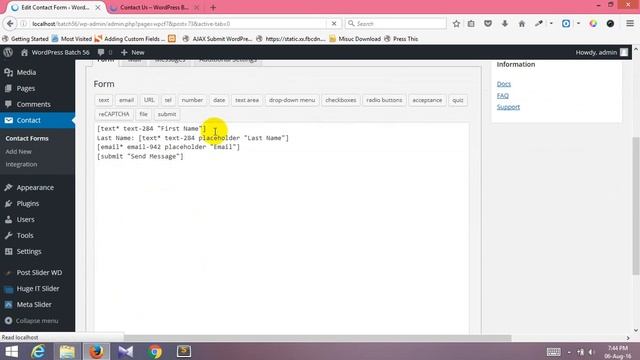Open Howdy, admin account menu

[602, 52]
